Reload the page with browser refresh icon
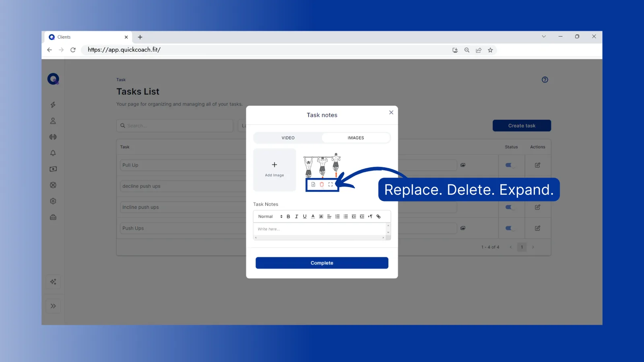The height and width of the screenshot is (362, 644). click(x=73, y=50)
